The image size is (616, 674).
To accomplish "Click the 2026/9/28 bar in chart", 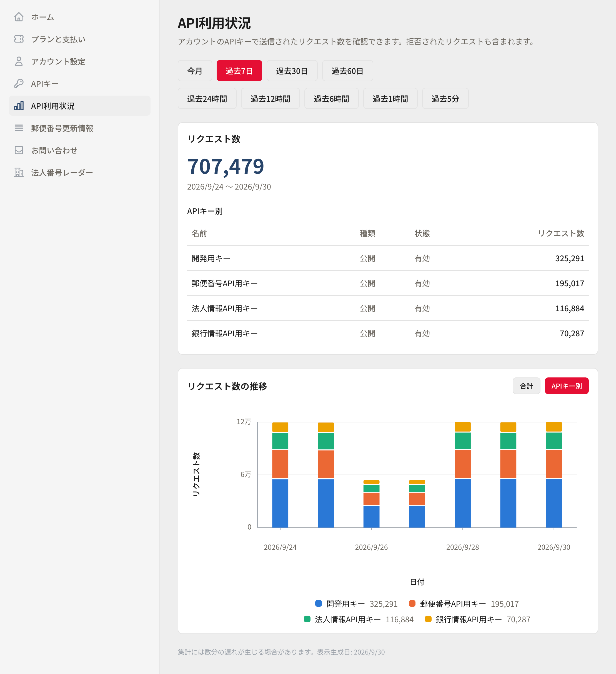I will [463, 475].
